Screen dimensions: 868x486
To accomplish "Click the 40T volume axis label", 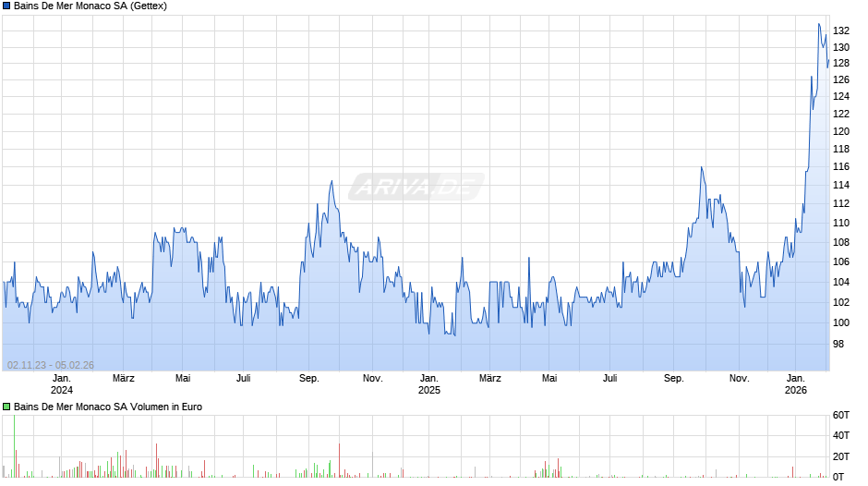I will 841,435.
